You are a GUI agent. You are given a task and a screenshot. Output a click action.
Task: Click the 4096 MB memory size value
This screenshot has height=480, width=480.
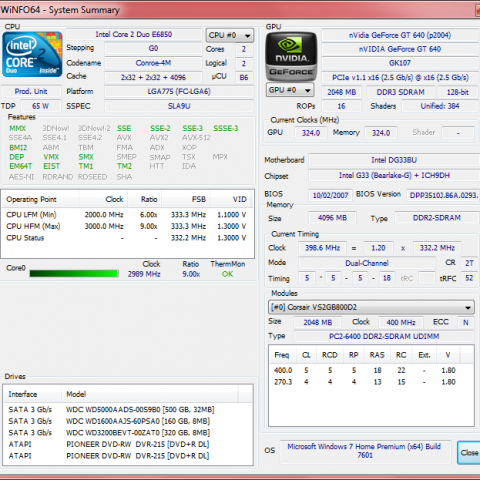[x=332, y=218]
